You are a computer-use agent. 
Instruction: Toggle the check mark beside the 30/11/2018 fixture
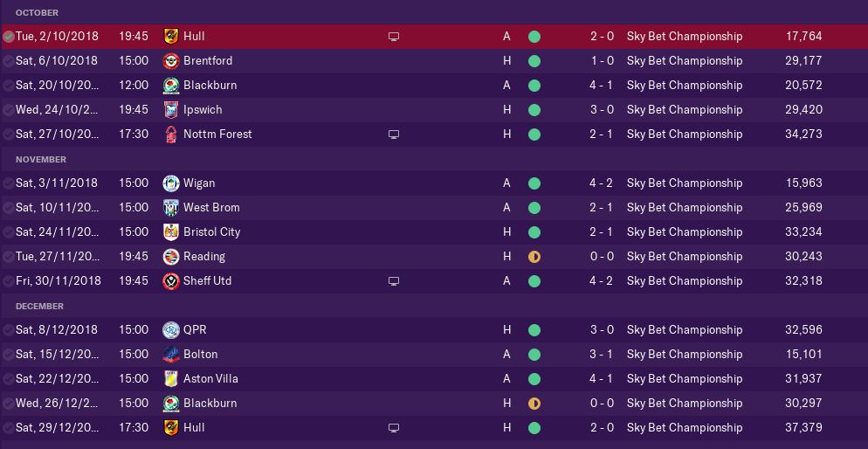point(9,281)
